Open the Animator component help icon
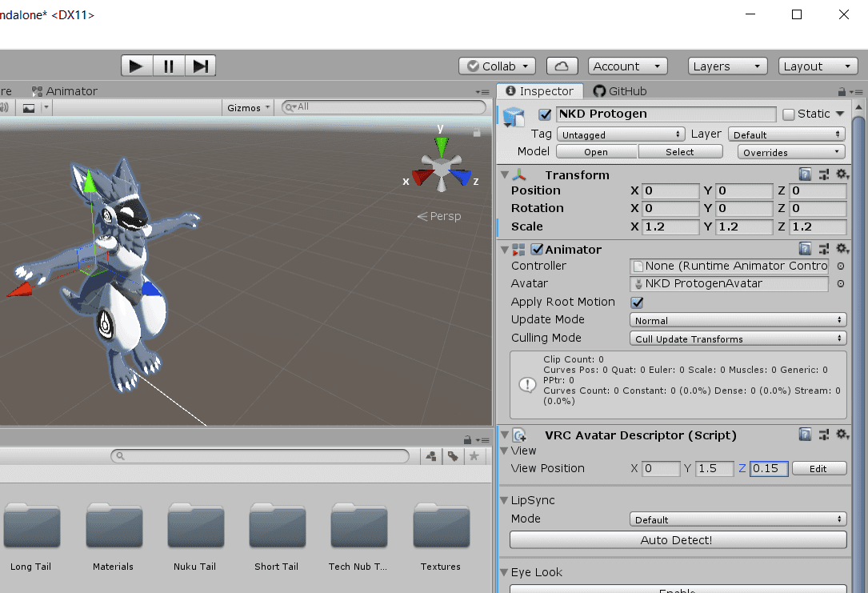Screen dimensions: 868x593 pos(805,250)
